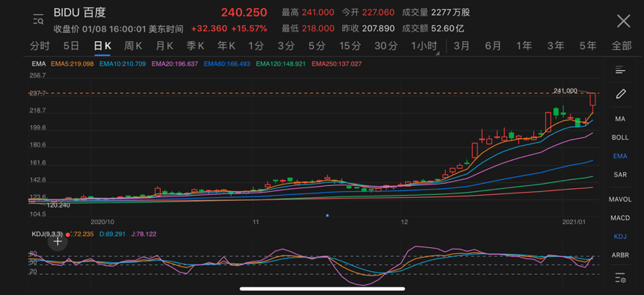
Task: Switch to 15分 chart interval
Action: [350, 46]
